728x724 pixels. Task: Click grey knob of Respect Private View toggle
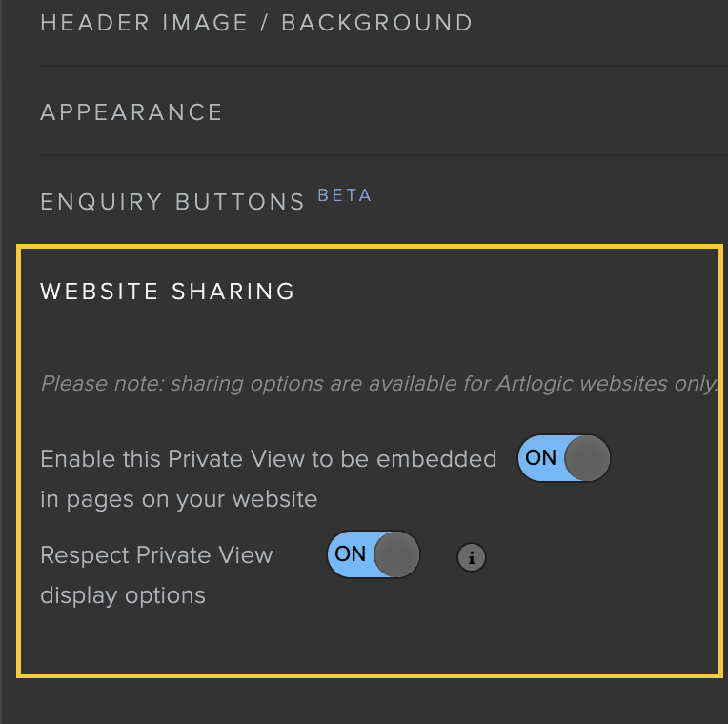click(x=396, y=554)
